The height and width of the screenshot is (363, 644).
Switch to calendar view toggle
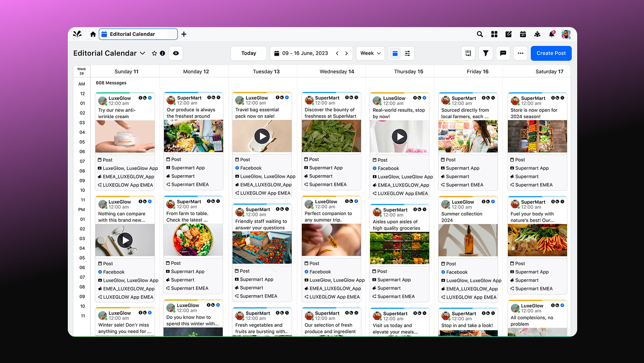click(x=395, y=53)
